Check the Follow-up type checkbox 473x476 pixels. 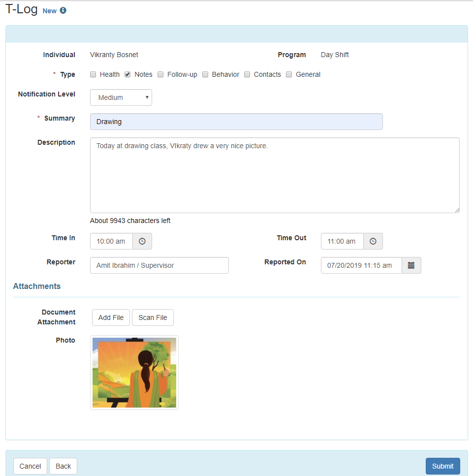[x=160, y=74]
